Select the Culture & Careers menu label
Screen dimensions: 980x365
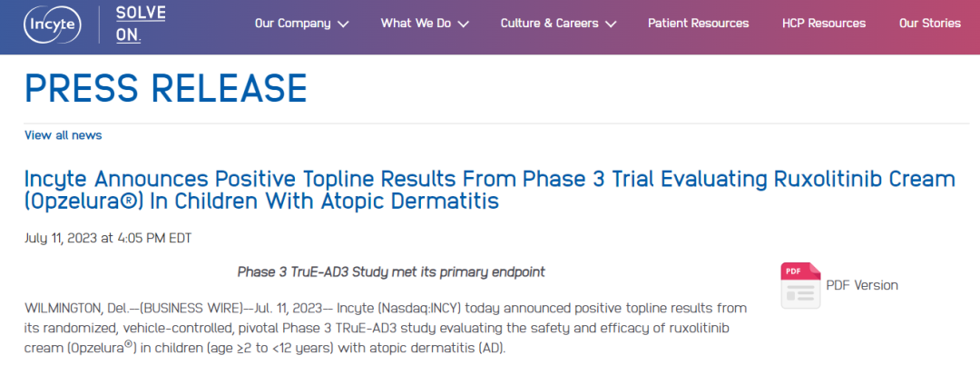tap(549, 24)
